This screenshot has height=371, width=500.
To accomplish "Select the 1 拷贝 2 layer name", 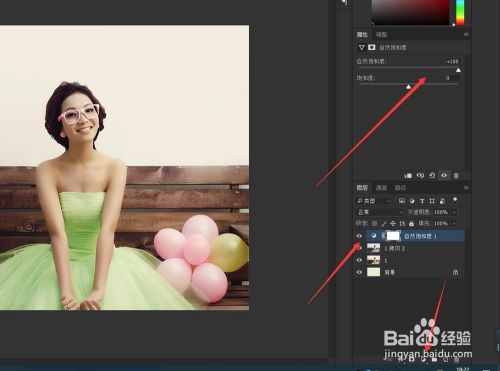I will (395, 248).
